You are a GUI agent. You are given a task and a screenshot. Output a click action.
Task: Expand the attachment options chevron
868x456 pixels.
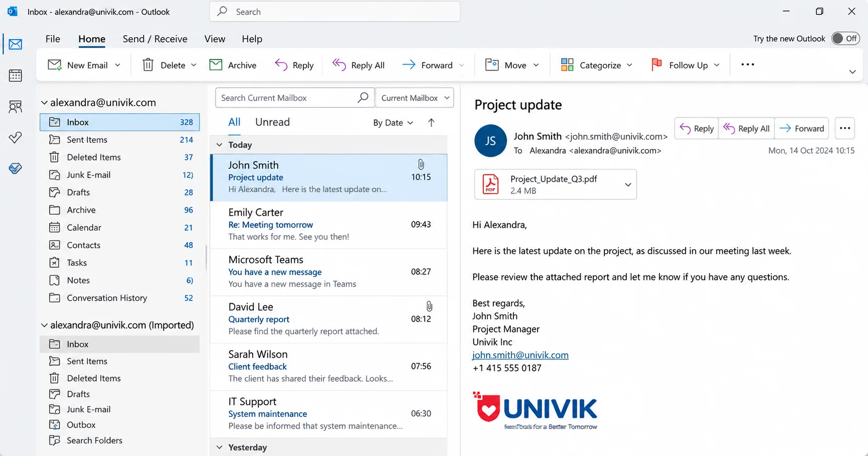pyautogui.click(x=628, y=185)
